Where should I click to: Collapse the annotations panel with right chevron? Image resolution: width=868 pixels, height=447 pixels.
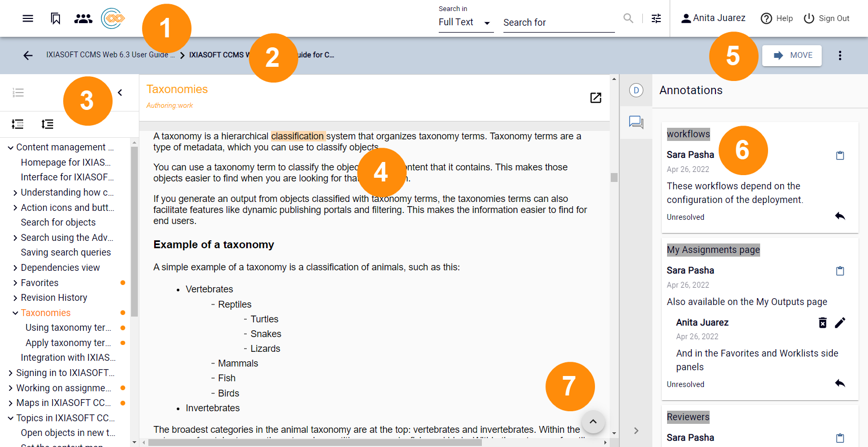[636, 431]
